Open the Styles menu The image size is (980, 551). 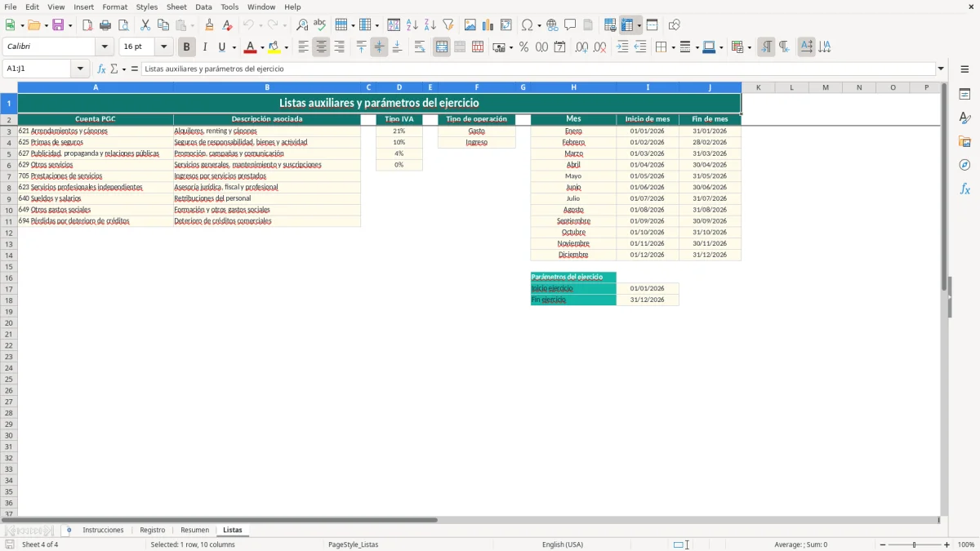147,7
